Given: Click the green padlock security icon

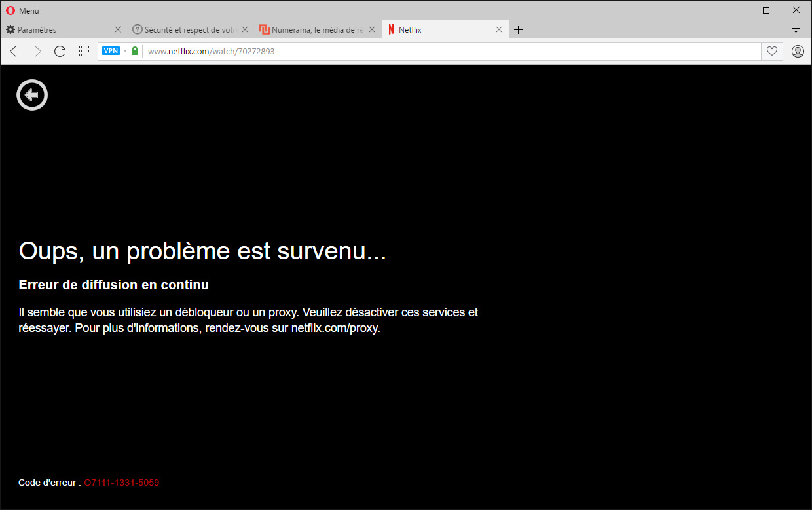Looking at the screenshot, I should 135,51.
